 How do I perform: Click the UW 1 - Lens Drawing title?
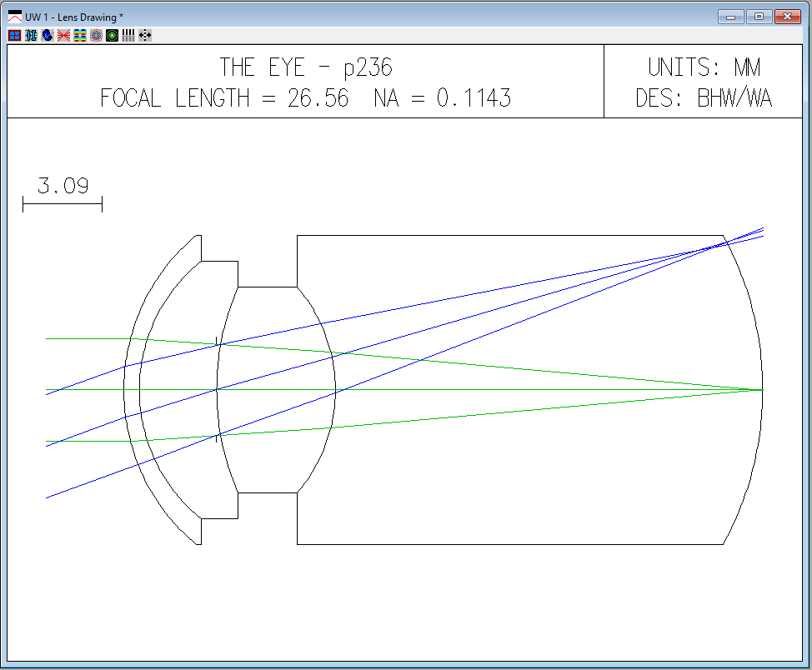(x=74, y=17)
